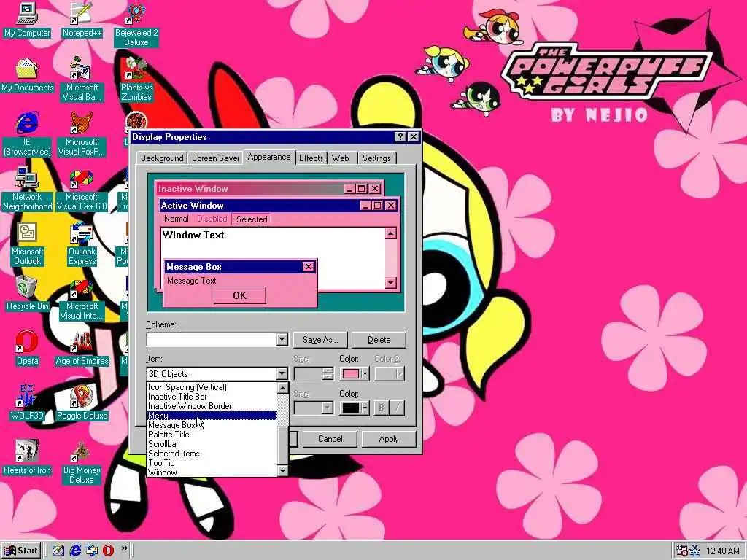The height and width of the screenshot is (560, 747).
Task: Click the Delete scheme button
Action: (379, 340)
